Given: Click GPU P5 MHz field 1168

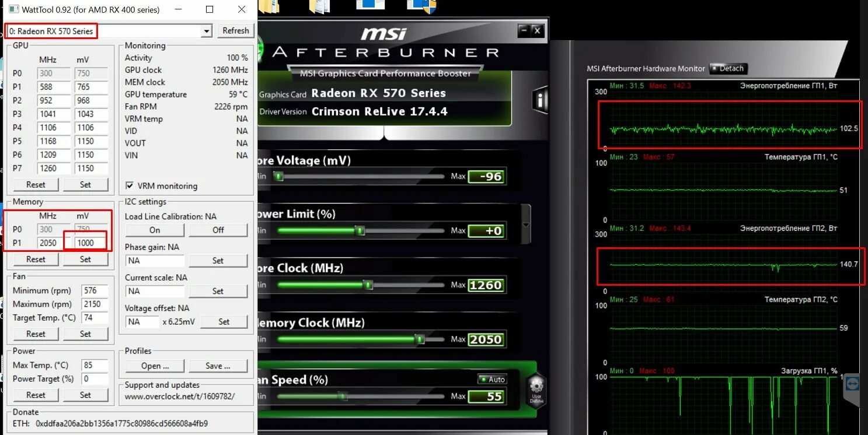Looking at the screenshot, I should click(54, 141).
